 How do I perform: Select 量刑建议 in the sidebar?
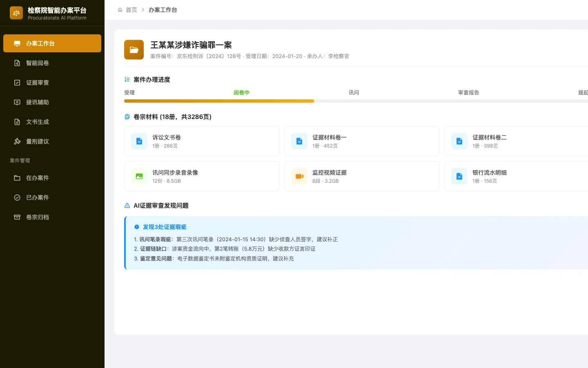(52, 141)
